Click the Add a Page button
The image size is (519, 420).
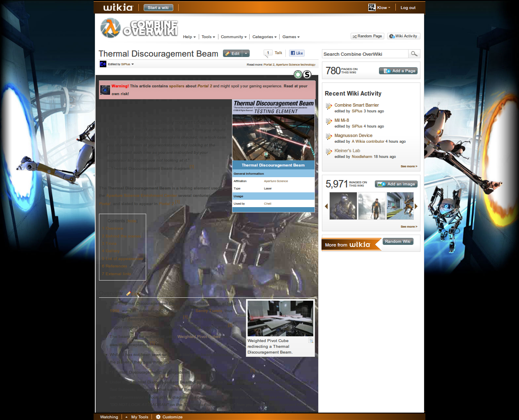(398, 71)
